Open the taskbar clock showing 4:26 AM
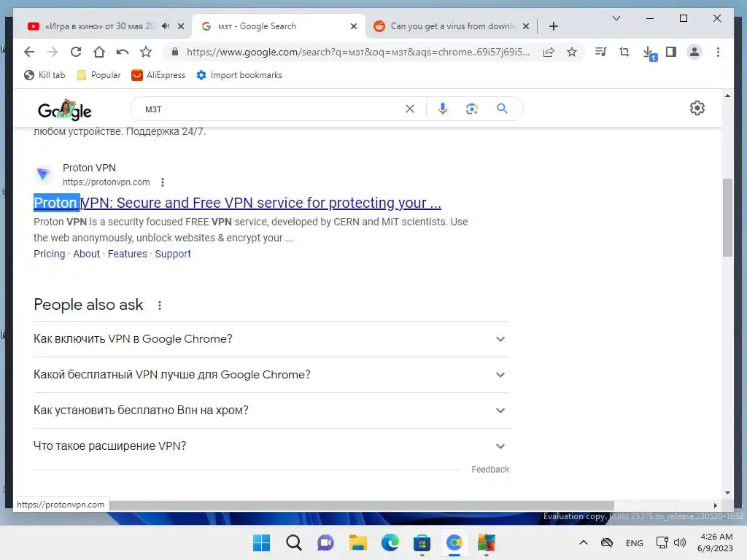This screenshot has height=560, width=747. click(x=716, y=542)
